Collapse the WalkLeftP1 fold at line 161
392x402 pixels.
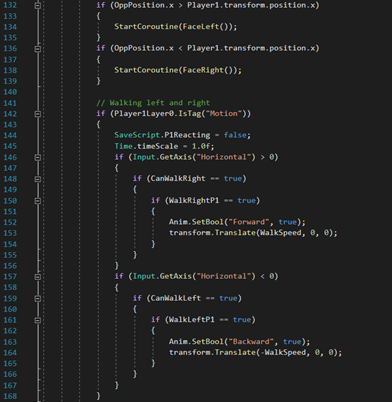pyautogui.click(x=38, y=320)
